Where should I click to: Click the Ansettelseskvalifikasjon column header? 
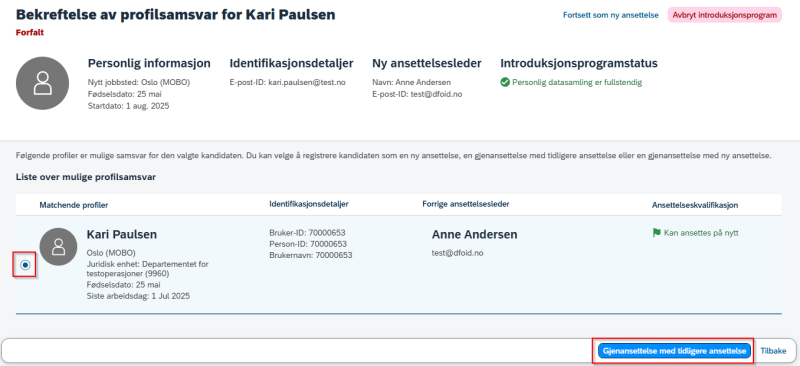coord(695,205)
